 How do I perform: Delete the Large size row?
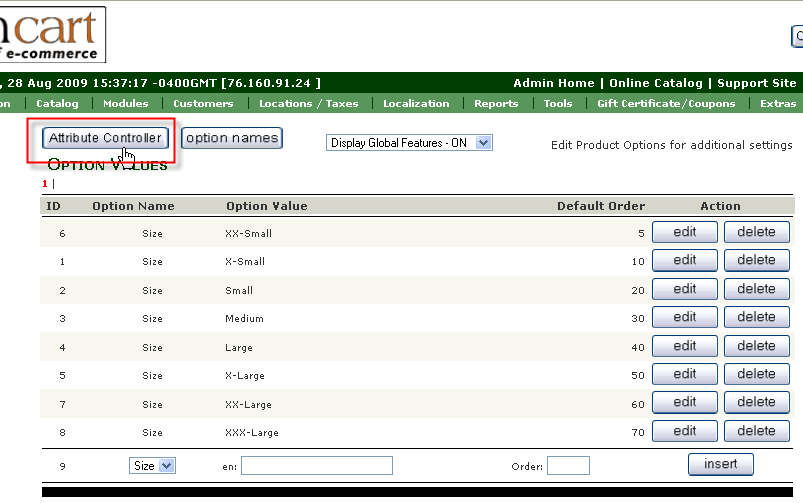[756, 346]
